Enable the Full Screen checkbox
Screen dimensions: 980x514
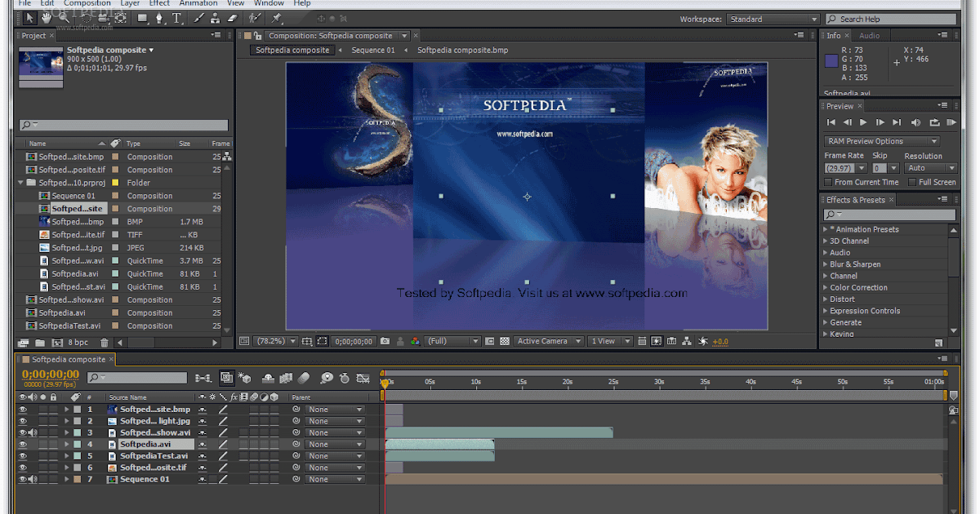tap(912, 182)
